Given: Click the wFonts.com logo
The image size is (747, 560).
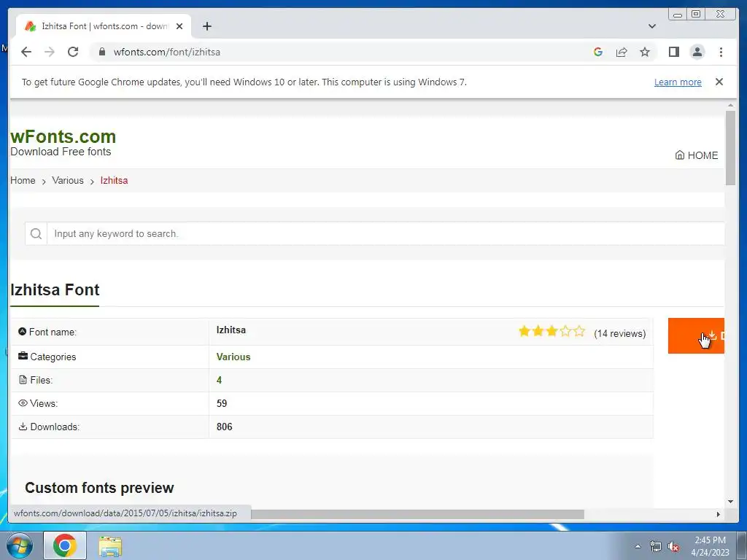Looking at the screenshot, I should coord(63,136).
